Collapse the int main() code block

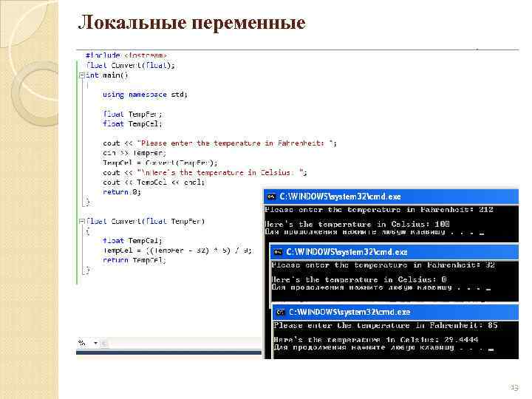coord(82,75)
